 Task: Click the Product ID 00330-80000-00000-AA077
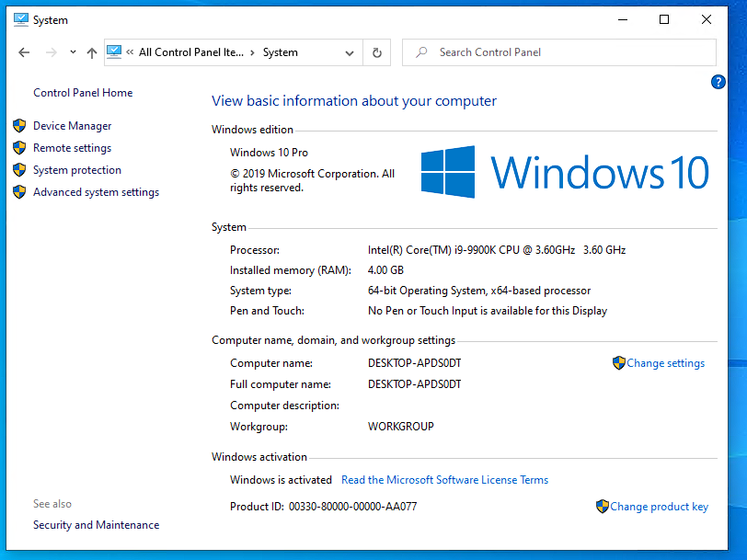(x=352, y=507)
